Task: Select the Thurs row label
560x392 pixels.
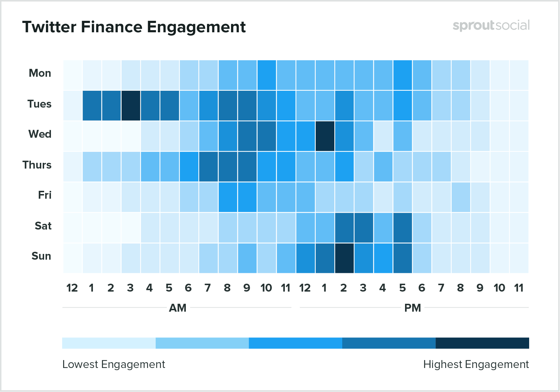Action: [37, 165]
